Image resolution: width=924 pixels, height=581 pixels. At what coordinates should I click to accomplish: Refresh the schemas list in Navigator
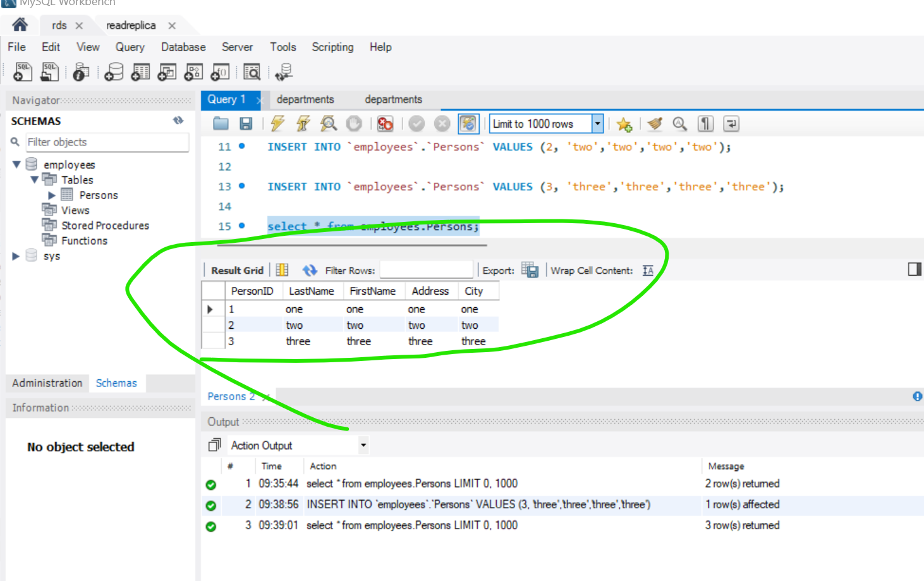pyautogui.click(x=179, y=120)
